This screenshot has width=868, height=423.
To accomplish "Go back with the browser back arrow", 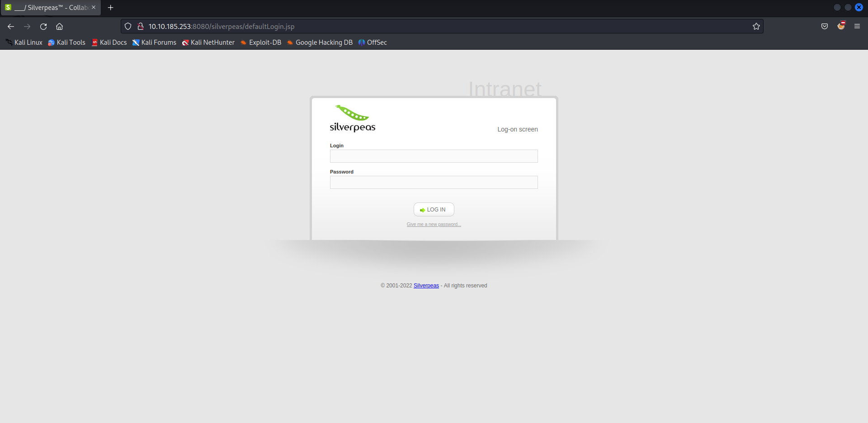I will point(11,27).
